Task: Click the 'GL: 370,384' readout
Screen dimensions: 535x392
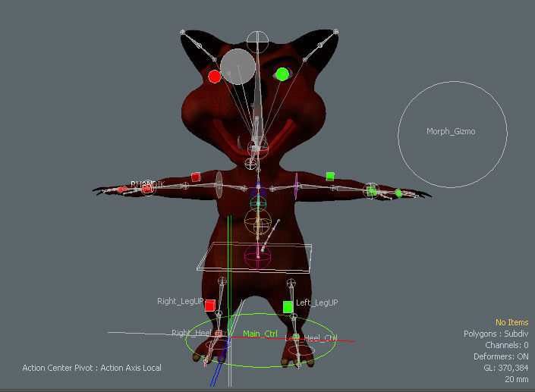Action: (505, 368)
